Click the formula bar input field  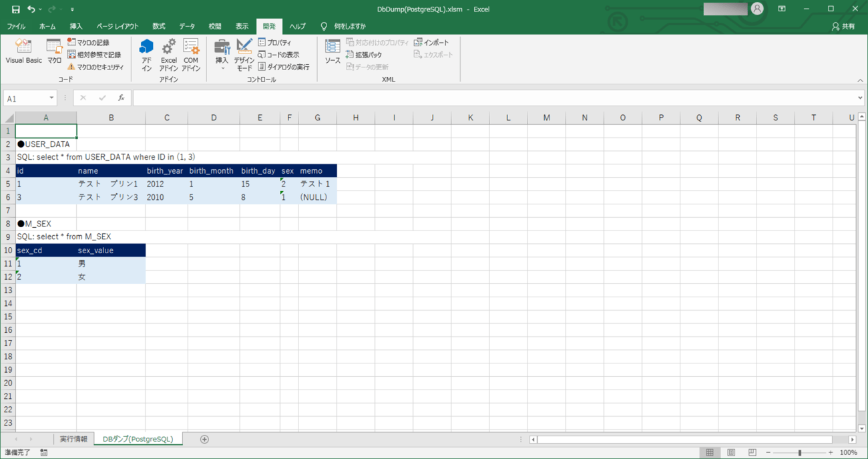tap(494, 98)
